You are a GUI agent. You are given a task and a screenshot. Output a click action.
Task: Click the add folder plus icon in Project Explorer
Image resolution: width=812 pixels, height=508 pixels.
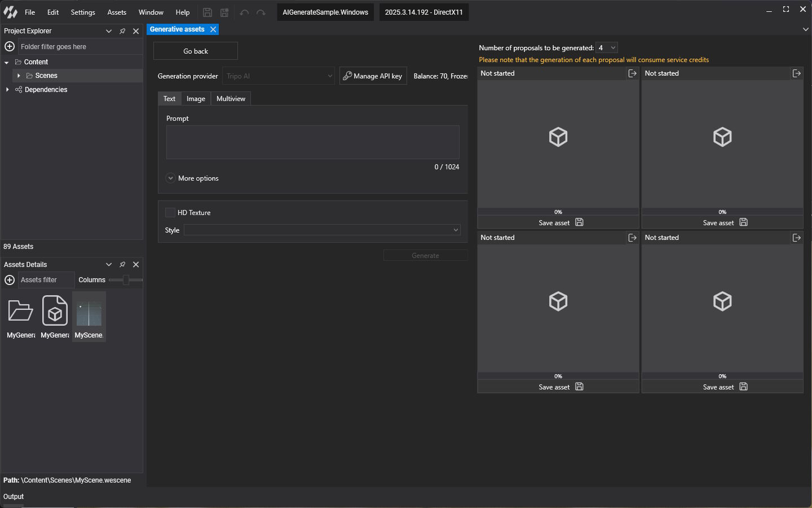point(10,46)
